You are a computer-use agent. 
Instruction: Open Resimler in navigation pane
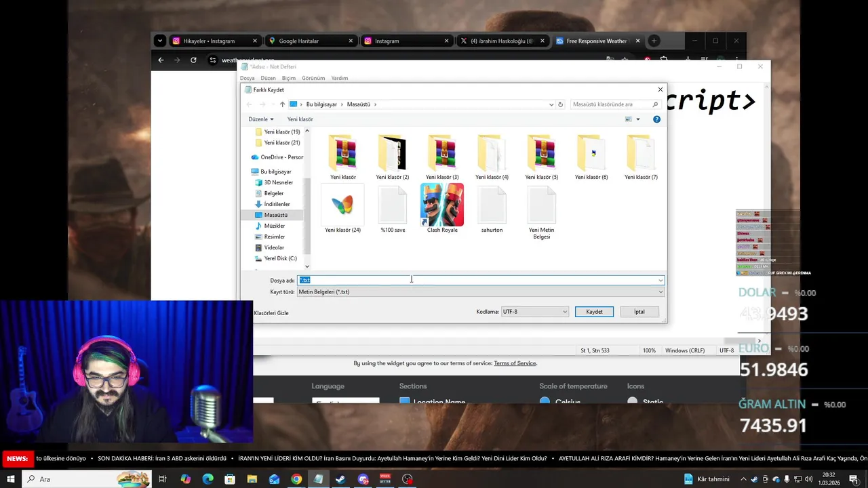269,237
